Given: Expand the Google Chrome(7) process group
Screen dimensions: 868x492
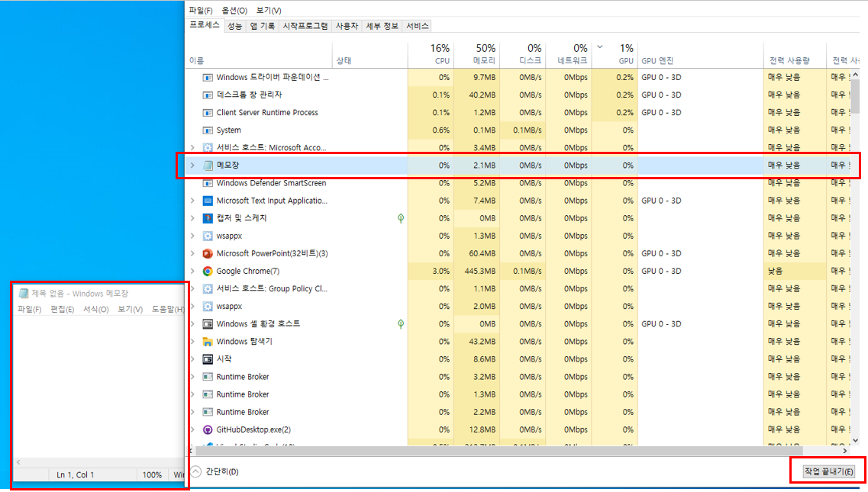Looking at the screenshot, I should click(x=192, y=272).
